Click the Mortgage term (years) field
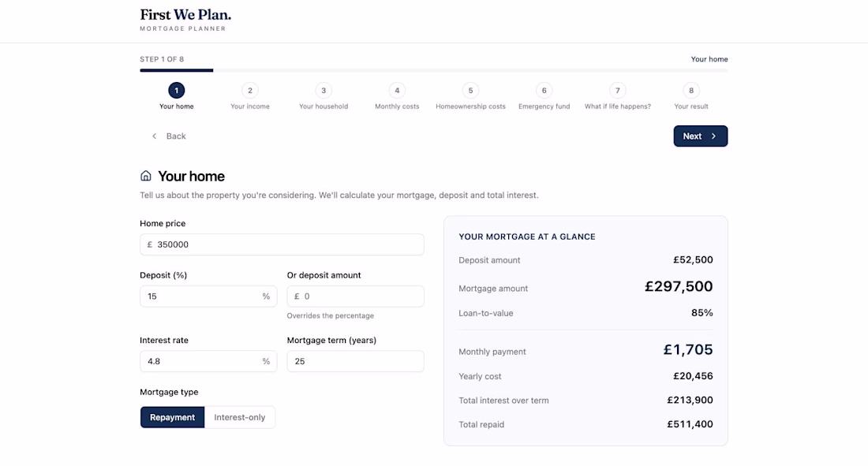Viewport: 868px width, 466px height. pyautogui.click(x=355, y=361)
